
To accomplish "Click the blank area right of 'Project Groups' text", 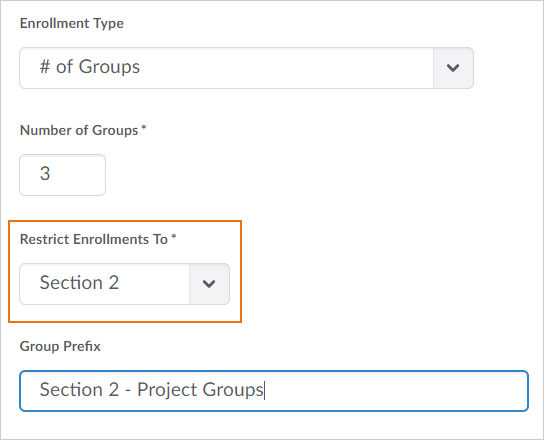I will click(x=396, y=391).
